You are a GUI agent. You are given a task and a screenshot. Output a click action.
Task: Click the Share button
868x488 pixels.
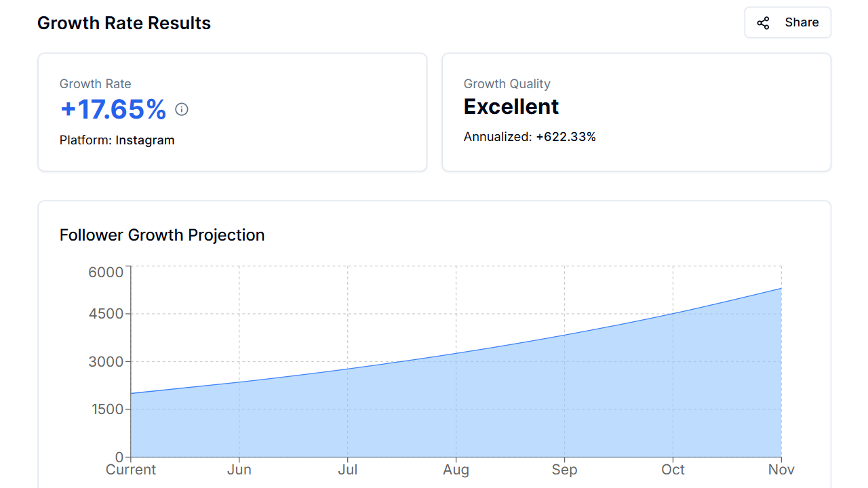tap(787, 22)
